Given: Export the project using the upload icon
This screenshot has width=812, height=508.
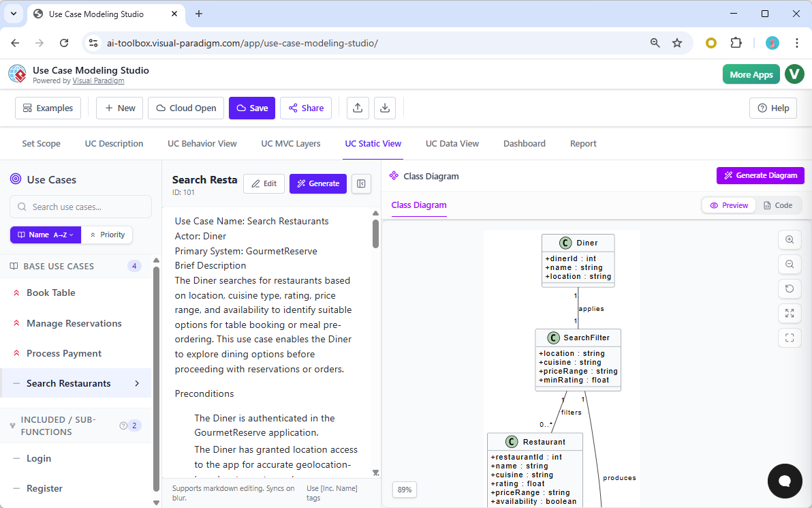Looking at the screenshot, I should coord(358,108).
